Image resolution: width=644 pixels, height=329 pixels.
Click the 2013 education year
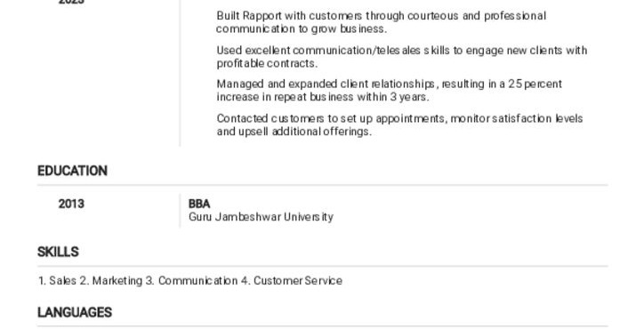point(71,204)
